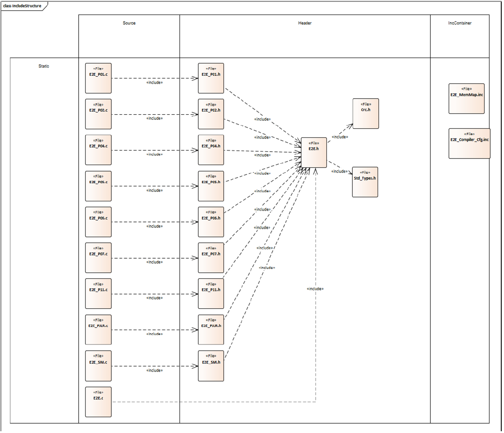Select the E2E_Compiler_Cfg.inc file element
The height and width of the screenshot is (433, 504).
click(x=469, y=144)
